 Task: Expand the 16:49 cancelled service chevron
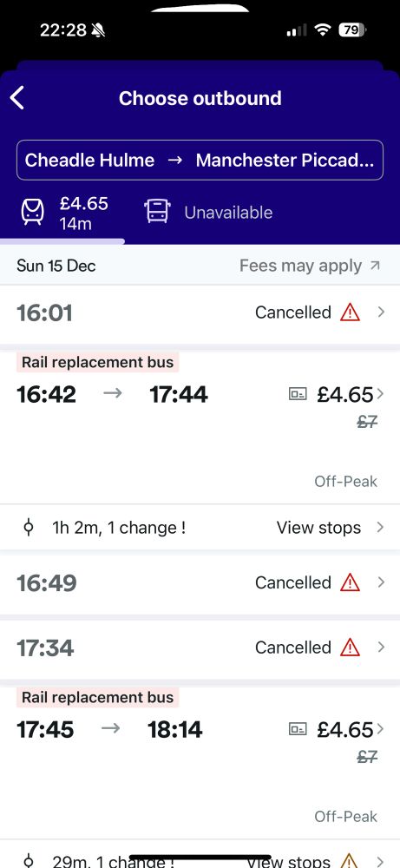click(381, 582)
